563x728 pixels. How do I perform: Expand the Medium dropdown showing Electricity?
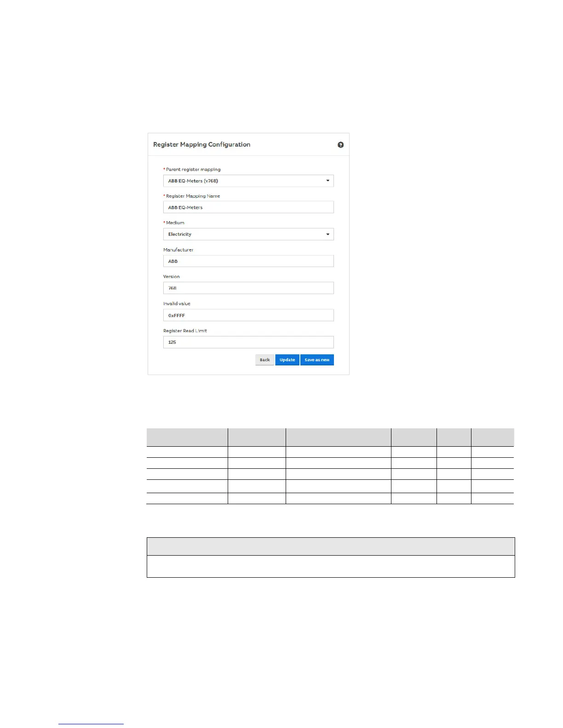[x=248, y=234]
